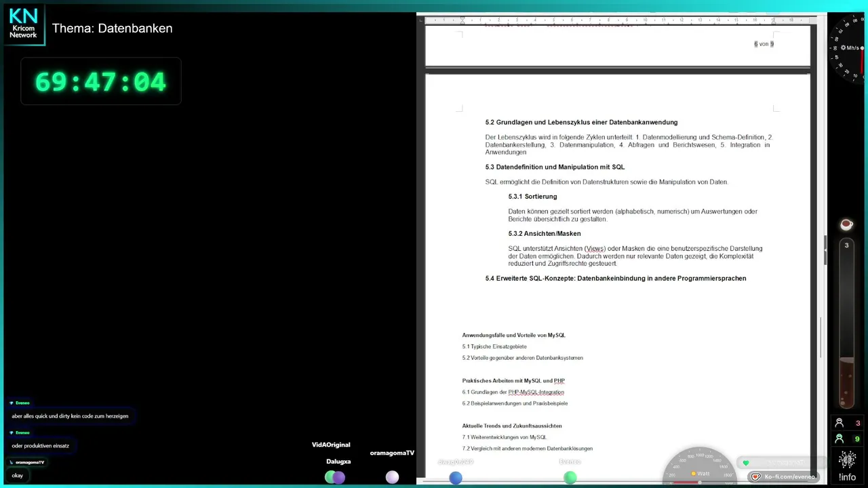
Task: Click the red viewer person icon
Action: (x=840, y=423)
